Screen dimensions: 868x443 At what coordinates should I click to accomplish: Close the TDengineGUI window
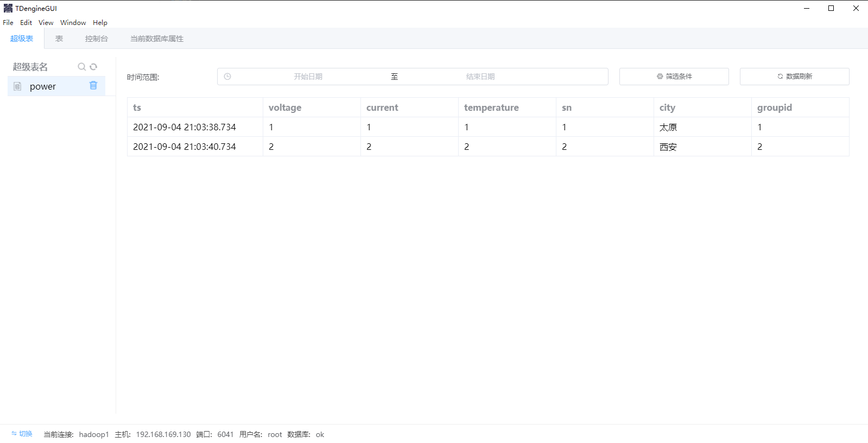tap(856, 8)
